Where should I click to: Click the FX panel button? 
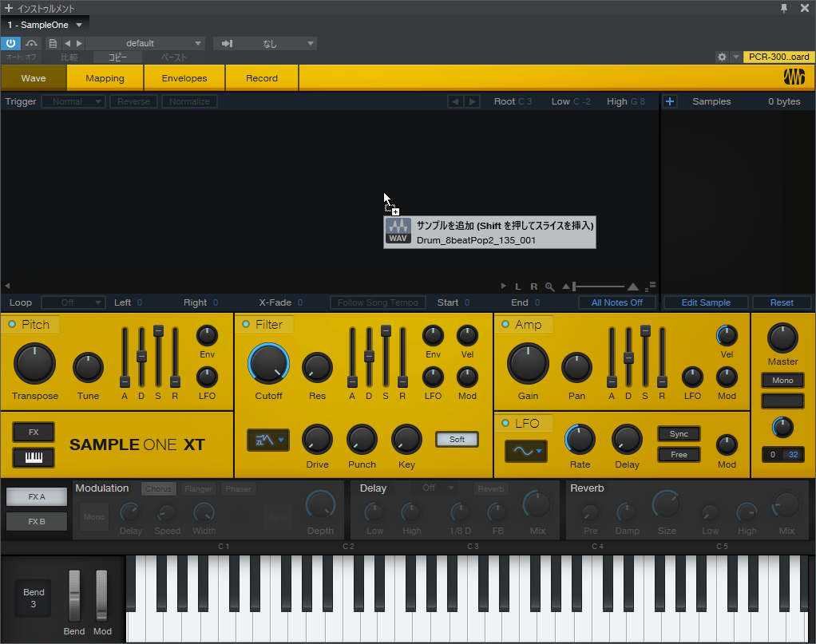[34, 432]
